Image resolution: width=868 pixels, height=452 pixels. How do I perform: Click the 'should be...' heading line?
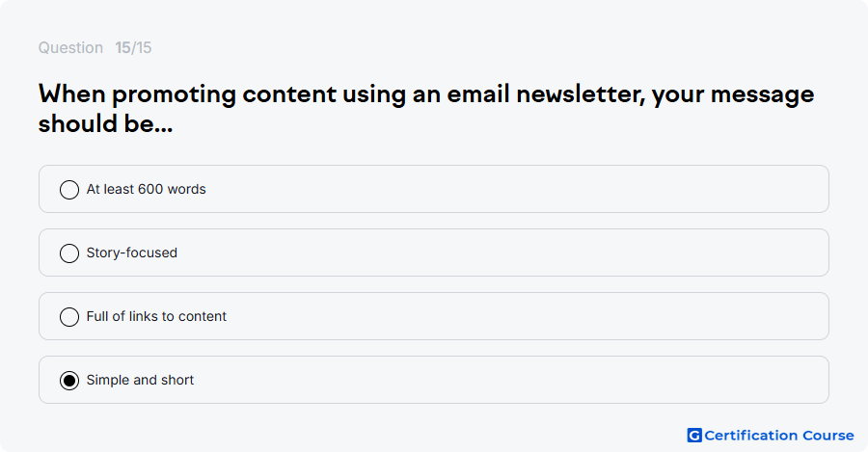tap(106, 124)
